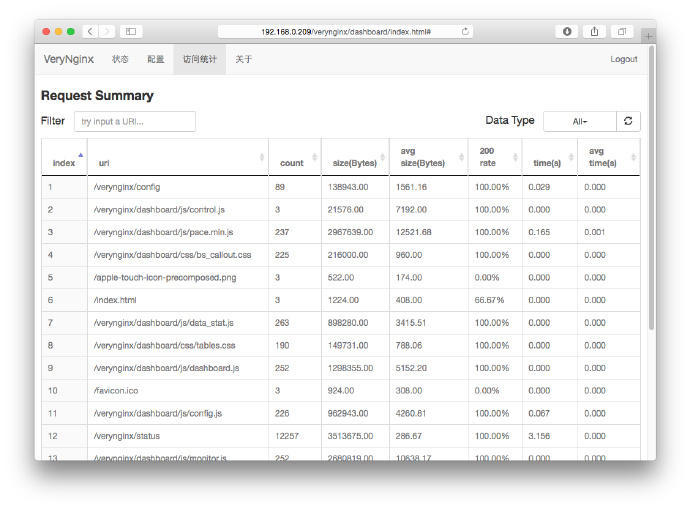This screenshot has height=509, width=690.
Task: Click size value 898280.00
Action: pos(348,323)
